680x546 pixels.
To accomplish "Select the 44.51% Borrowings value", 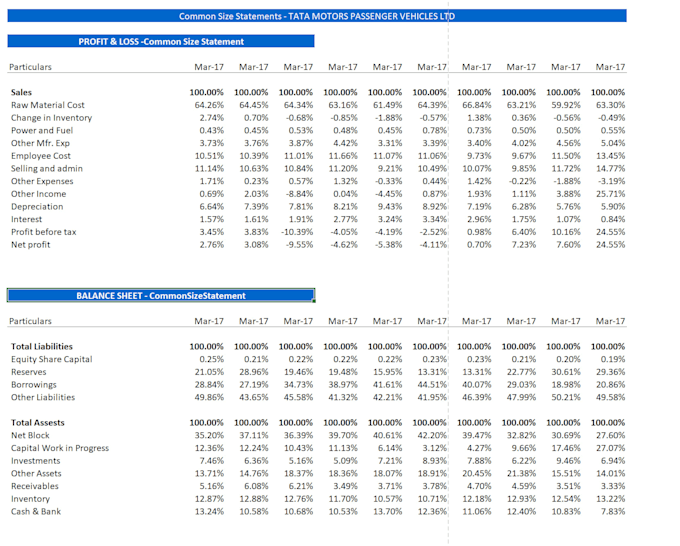I will pyautogui.click(x=432, y=385).
